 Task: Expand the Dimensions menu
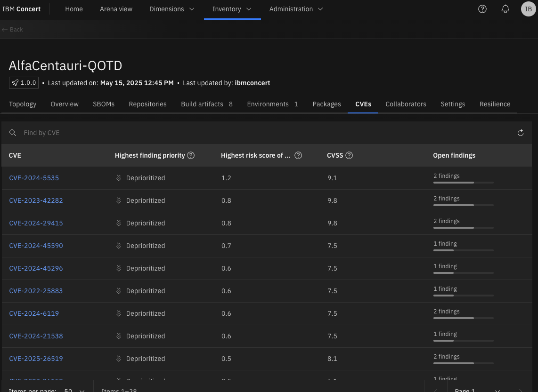[172, 9]
